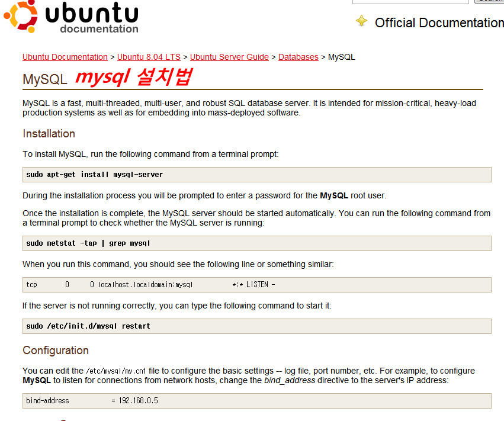The height and width of the screenshot is (421, 504).
Task: Click the 'ubuntu documentation' wordmark text
Action: pyautogui.click(x=91, y=19)
